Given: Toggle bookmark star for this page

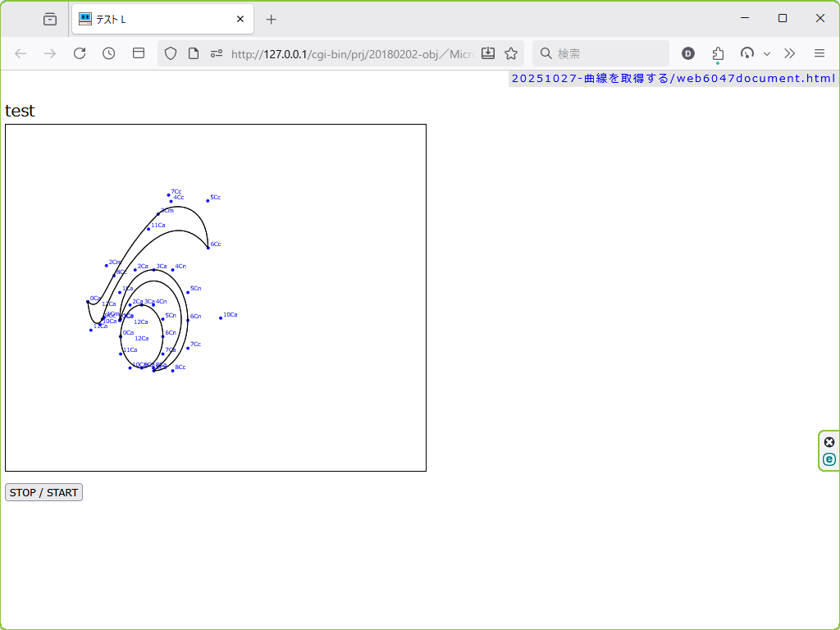Looking at the screenshot, I should coord(511,53).
